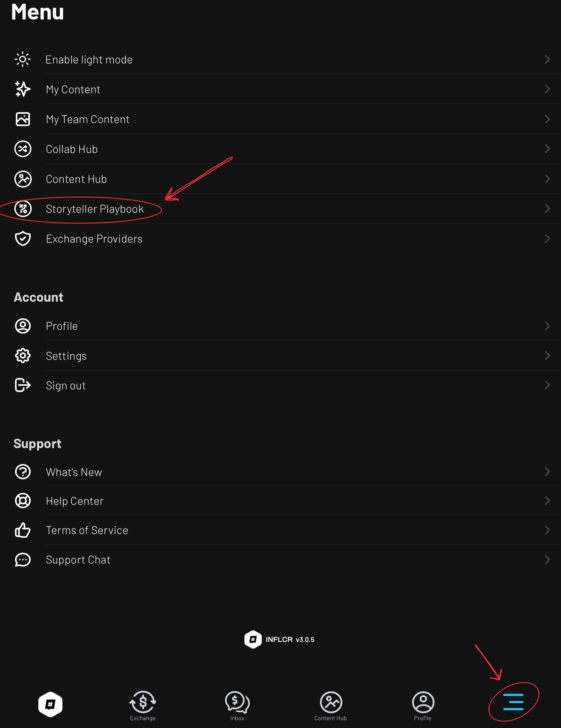Click the Collab Hub shuffle icon
Viewport: 561px width, 728px height.
[23, 149]
